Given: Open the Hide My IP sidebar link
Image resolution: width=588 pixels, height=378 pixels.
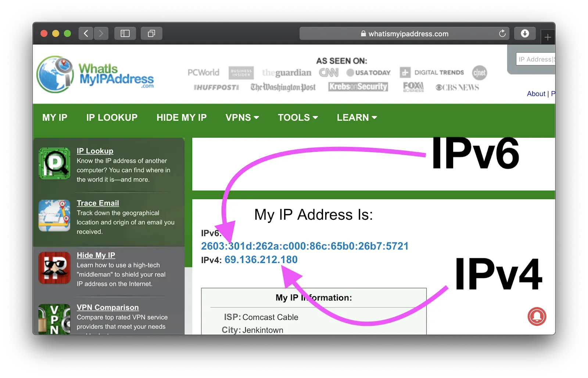Looking at the screenshot, I should [96, 255].
